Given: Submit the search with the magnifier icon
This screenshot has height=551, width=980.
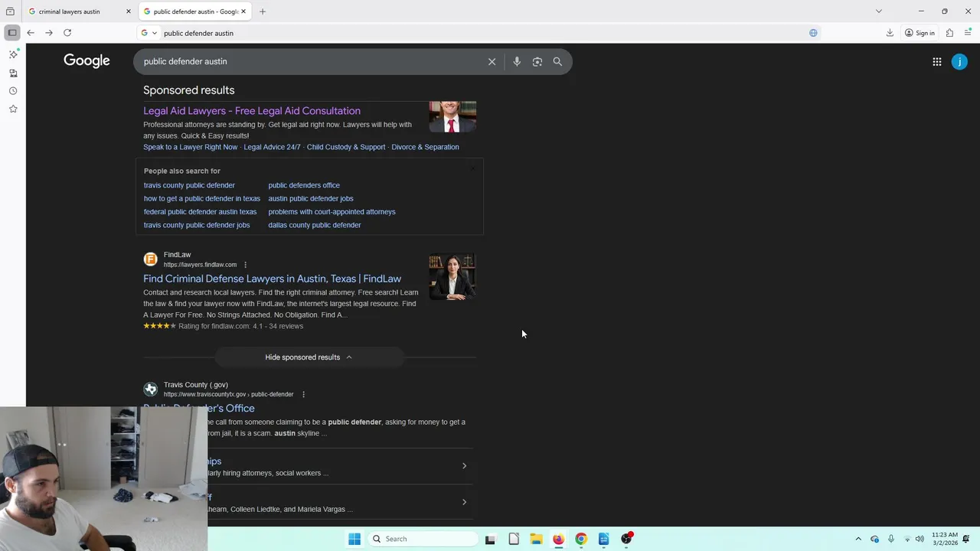Looking at the screenshot, I should pyautogui.click(x=557, y=62).
